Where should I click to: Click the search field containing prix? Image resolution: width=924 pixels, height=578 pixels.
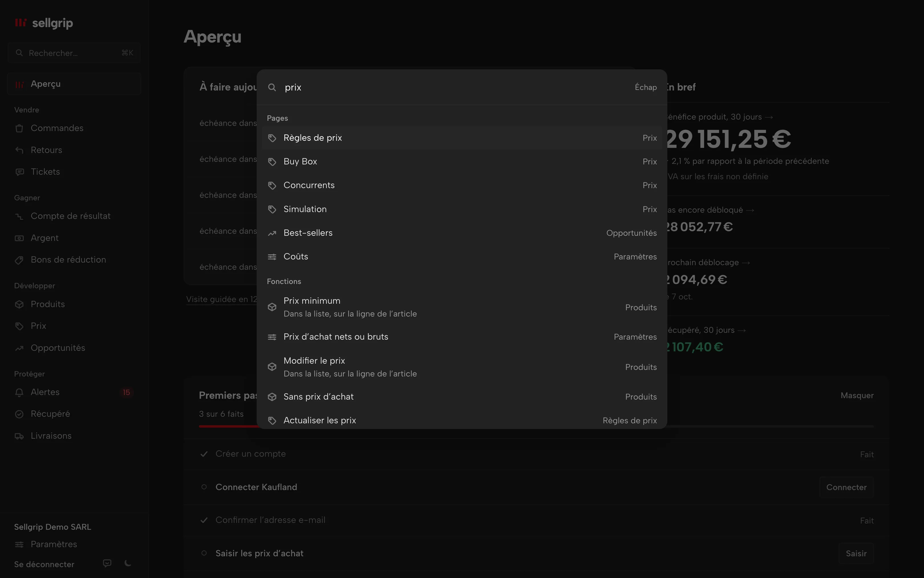456,87
